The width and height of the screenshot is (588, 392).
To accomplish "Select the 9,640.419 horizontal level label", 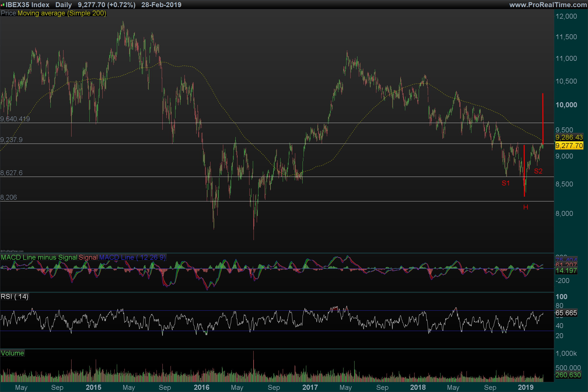I will [x=15, y=119].
